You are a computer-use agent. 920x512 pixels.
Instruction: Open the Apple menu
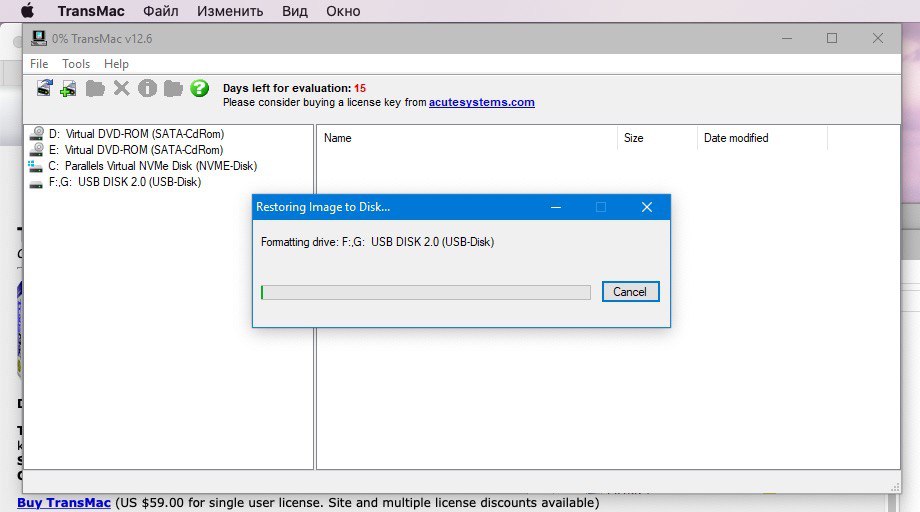27,11
